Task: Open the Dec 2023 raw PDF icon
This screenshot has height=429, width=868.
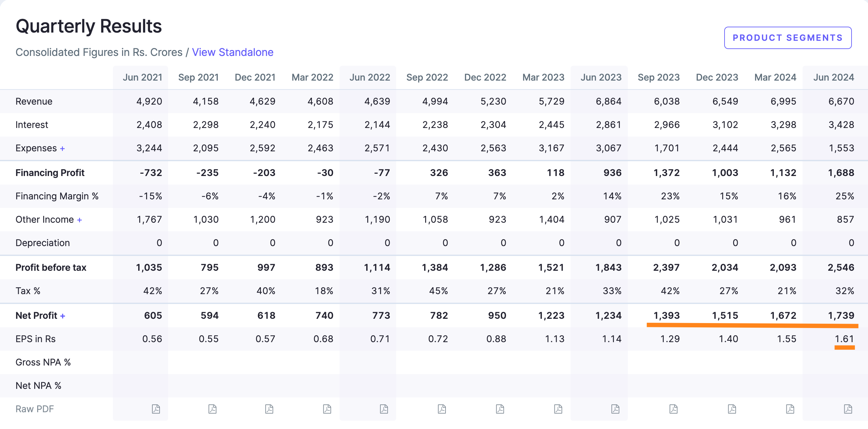Action: click(732, 409)
